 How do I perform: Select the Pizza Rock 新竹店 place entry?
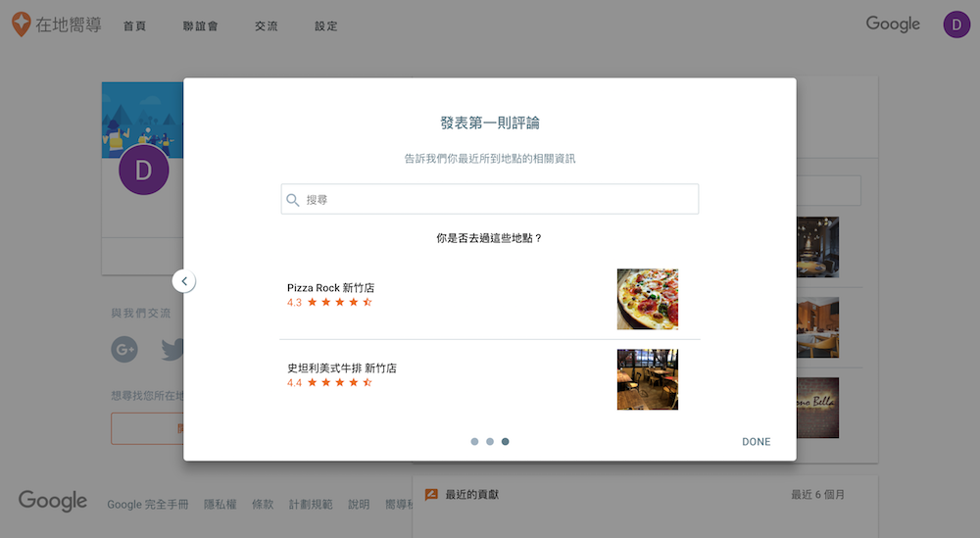[x=330, y=288]
